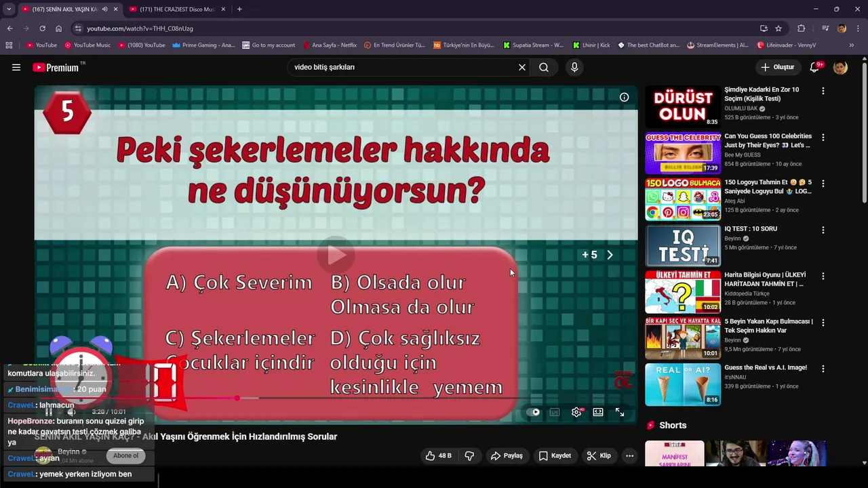Switch to THE CRAZIEST Disco Music tab
The image size is (868, 488).
tap(176, 9)
